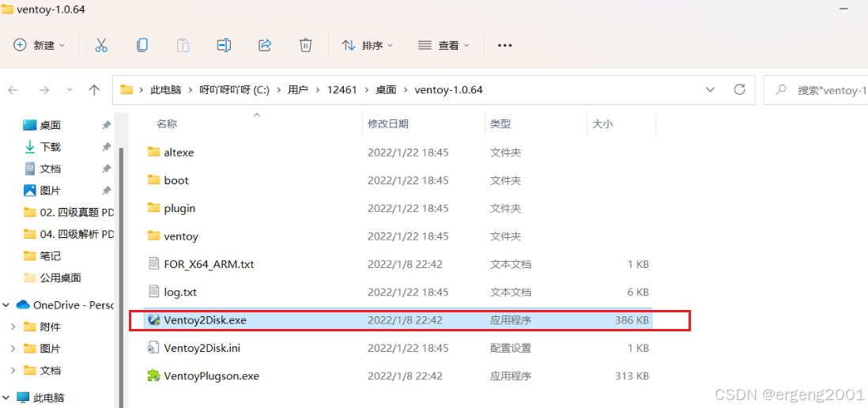Go back with the left arrow
Viewport: 868px width, 408px height.
click(x=13, y=89)
